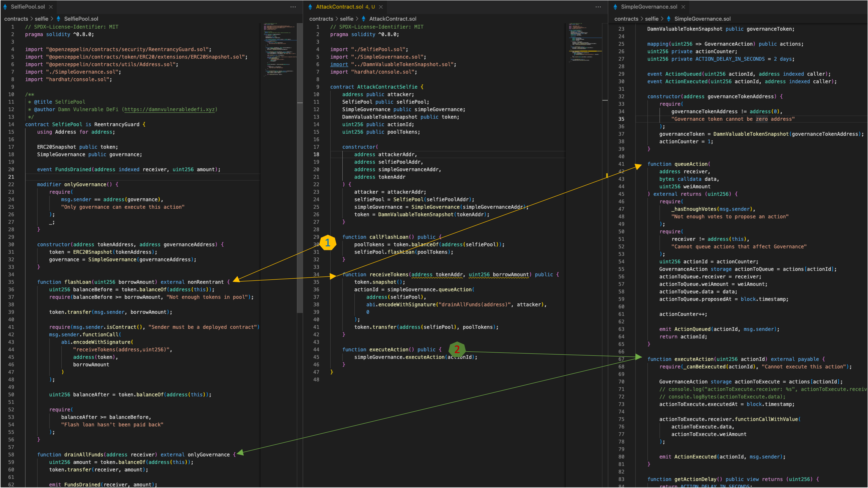
Task: Click 'selfie' breadcrumb in AttackContract editor
Action: [x=346, y=19]
